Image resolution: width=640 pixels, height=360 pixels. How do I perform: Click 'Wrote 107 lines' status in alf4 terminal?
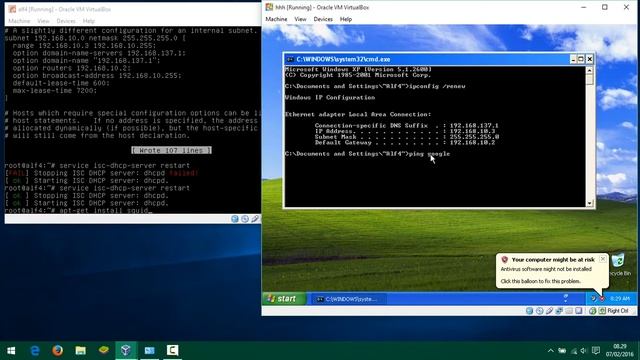(171, 150)
